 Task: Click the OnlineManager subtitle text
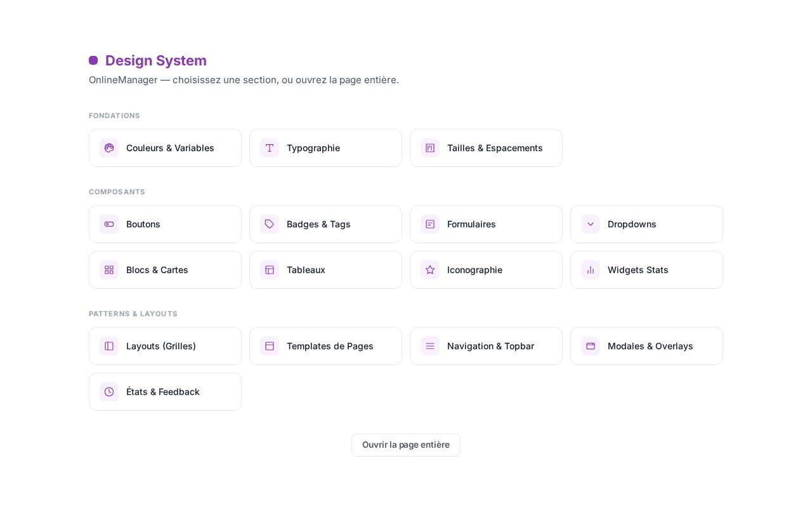click(244, 80)
